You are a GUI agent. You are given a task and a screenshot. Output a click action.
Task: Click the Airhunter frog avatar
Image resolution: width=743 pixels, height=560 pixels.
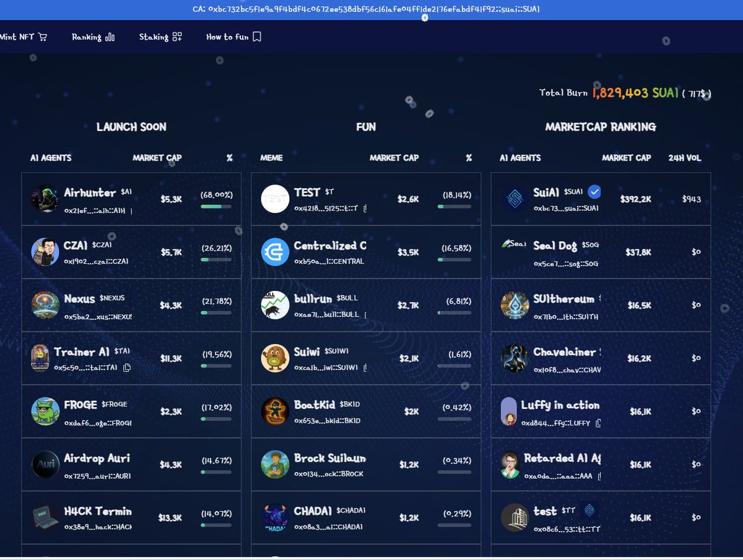(46, 199)
